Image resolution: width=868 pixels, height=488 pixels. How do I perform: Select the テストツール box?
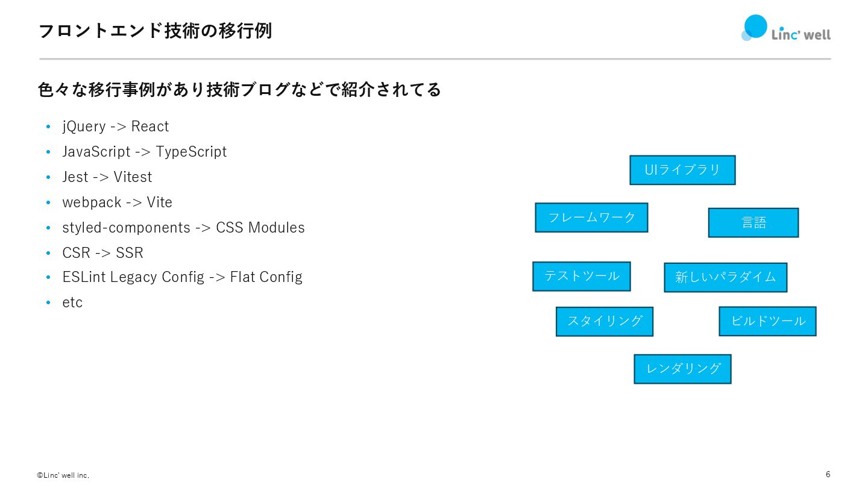[582, 277]
